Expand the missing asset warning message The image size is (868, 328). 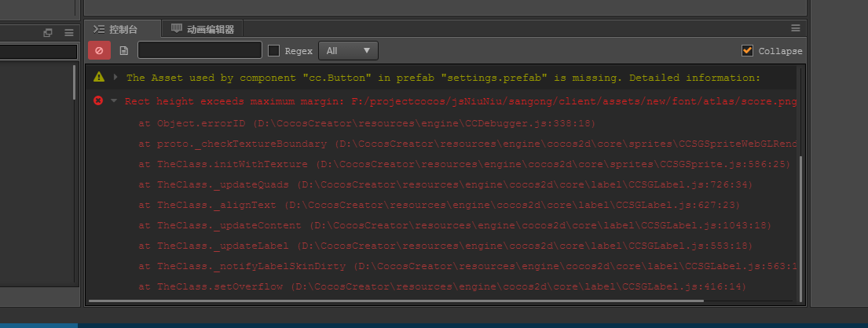click(115, 78)
